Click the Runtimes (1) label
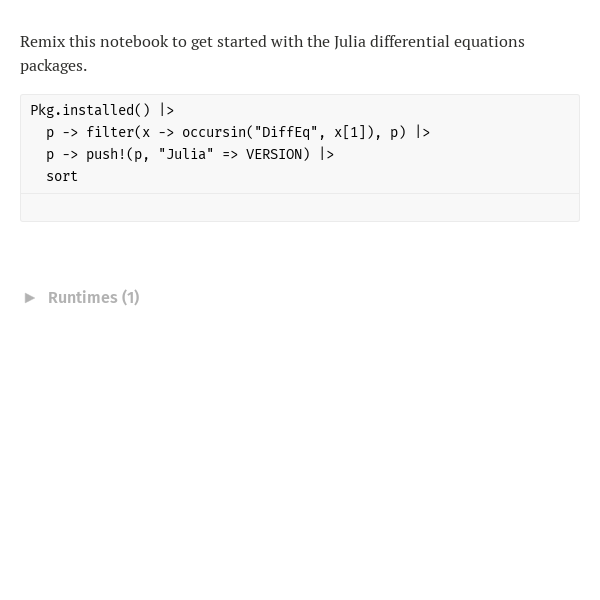Screen dimensions: 600x600 [94, 298]
